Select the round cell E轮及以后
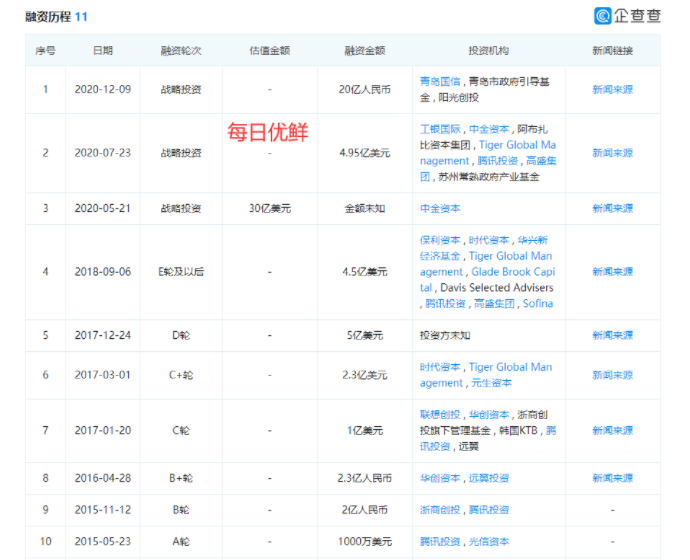The image size is (690, 560). 181,271
